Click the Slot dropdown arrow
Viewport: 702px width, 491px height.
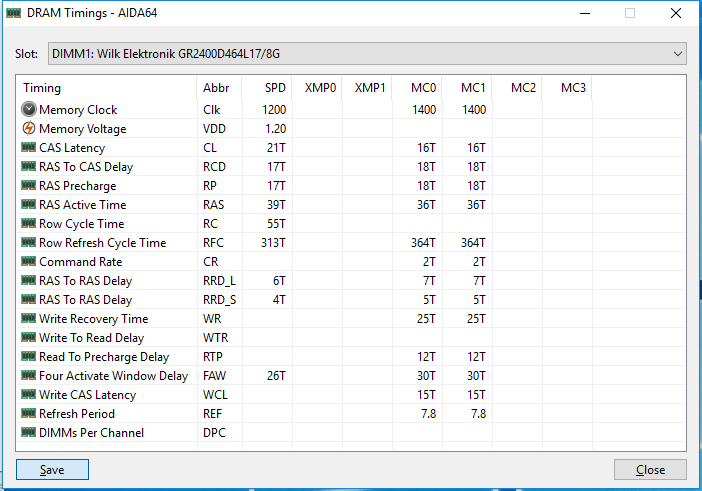coord(677,53)
